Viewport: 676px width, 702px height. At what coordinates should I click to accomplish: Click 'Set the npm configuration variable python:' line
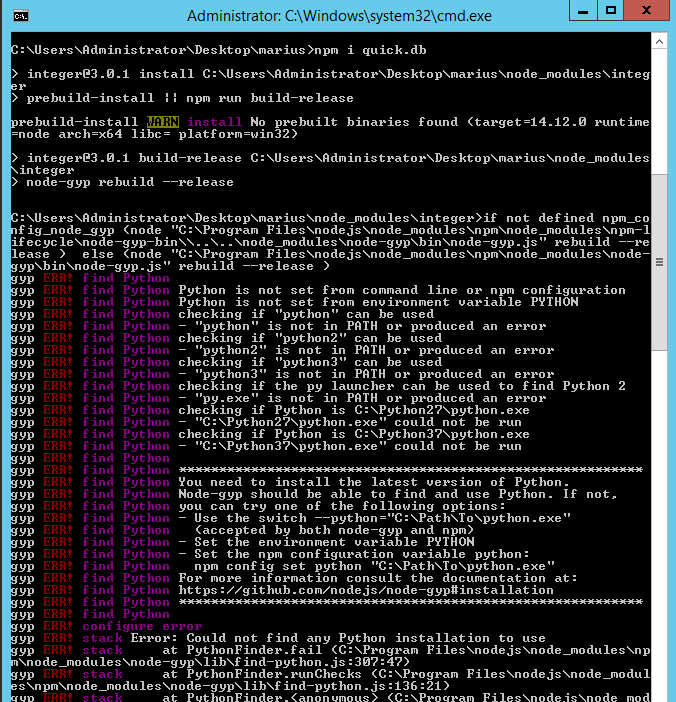click(354, 554)
